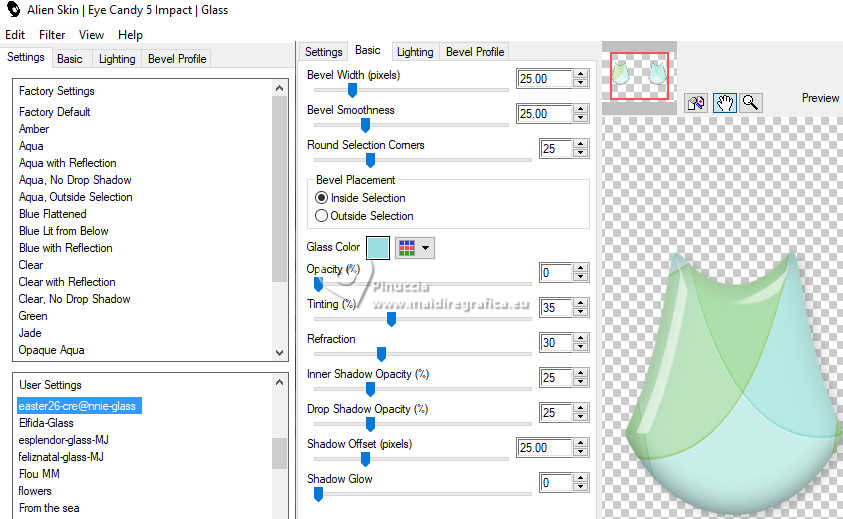
Task: Open the Help menu
Action: click(x=130, y=35)
